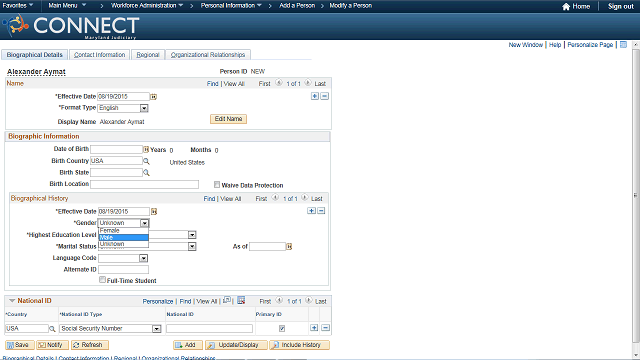Look up National ID Country
The width and height of the screenshot is (640, 360).
pyautogui.click(x=52, y=329)
